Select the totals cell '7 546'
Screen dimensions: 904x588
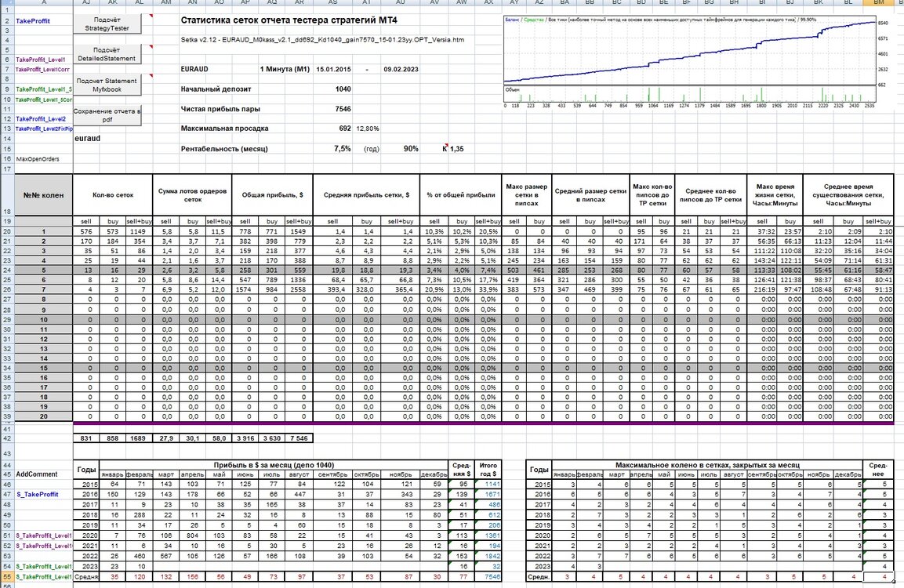click(x=299, y=438)
